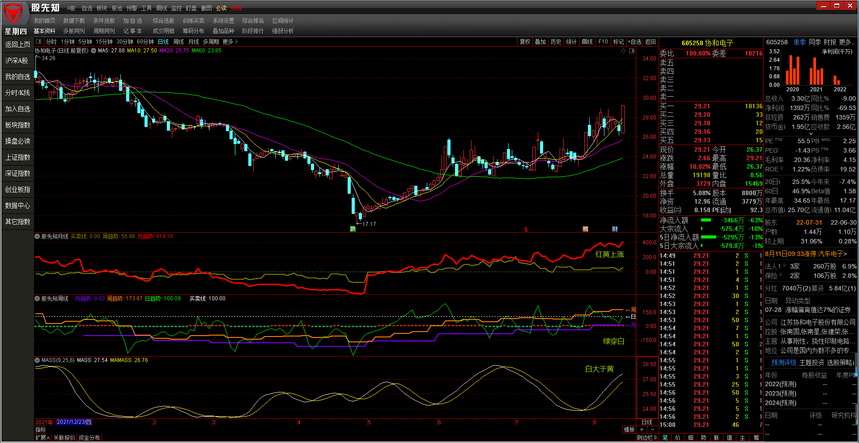Image resolution: width=859 pixels, height=443 pixels.
Task: Select the 同季 financial tab
Action: (x=815, y=42)
